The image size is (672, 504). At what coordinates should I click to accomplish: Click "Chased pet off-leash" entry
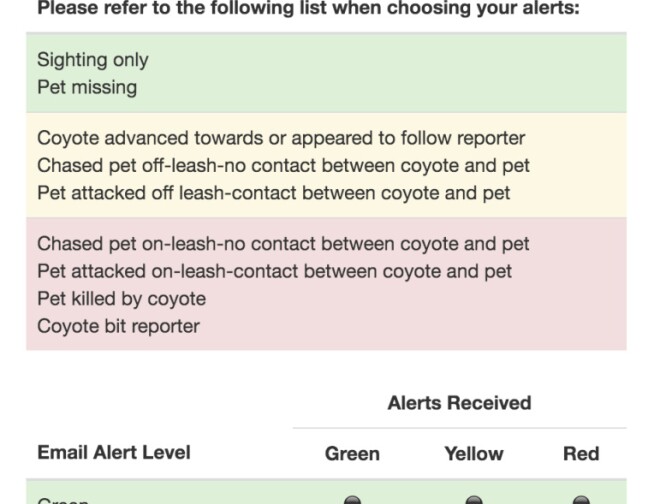(x=283, y=165)
